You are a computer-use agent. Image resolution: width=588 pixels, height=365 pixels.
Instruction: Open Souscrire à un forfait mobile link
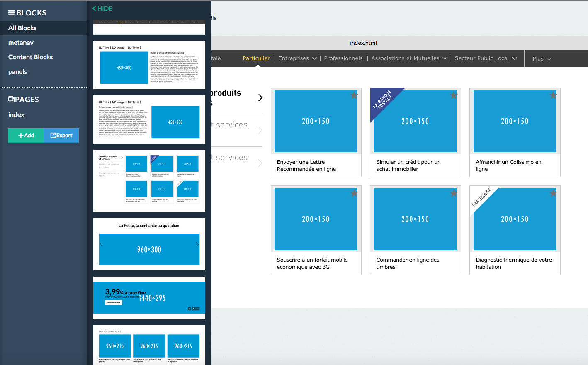click(312, 263)
